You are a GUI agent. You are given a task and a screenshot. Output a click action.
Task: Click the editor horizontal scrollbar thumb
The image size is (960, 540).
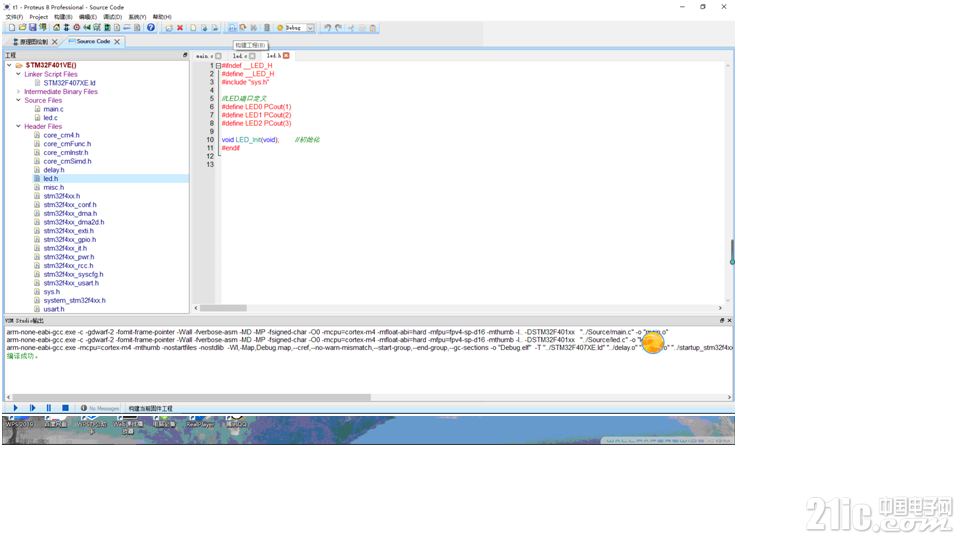(223, 308)
